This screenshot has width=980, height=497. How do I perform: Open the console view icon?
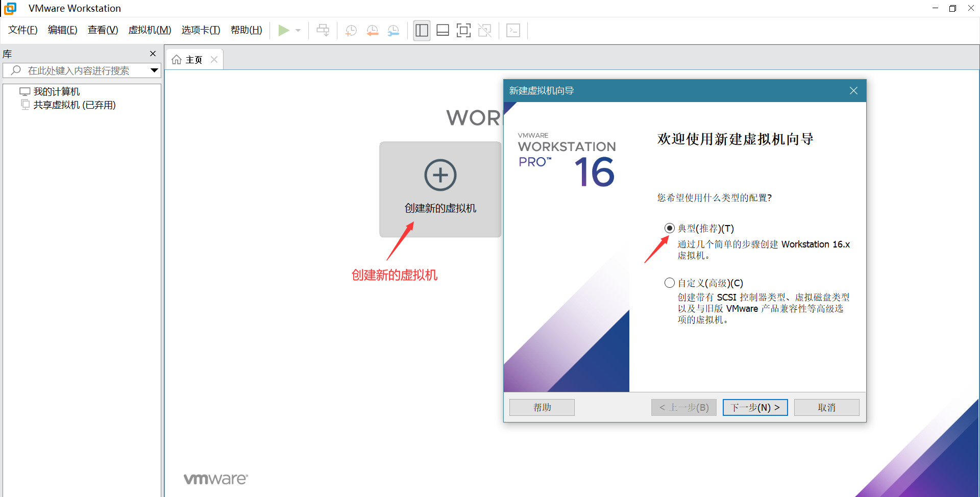click(x=513, y=31)
